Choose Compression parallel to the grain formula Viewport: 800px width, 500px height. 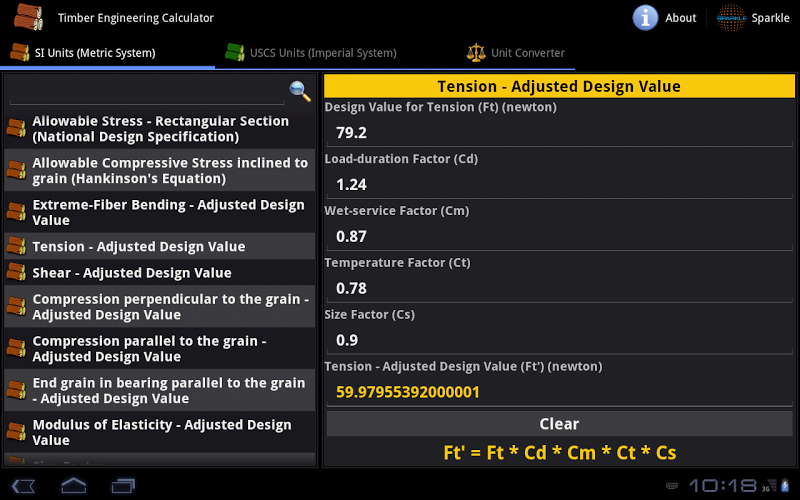pos(160,348)
